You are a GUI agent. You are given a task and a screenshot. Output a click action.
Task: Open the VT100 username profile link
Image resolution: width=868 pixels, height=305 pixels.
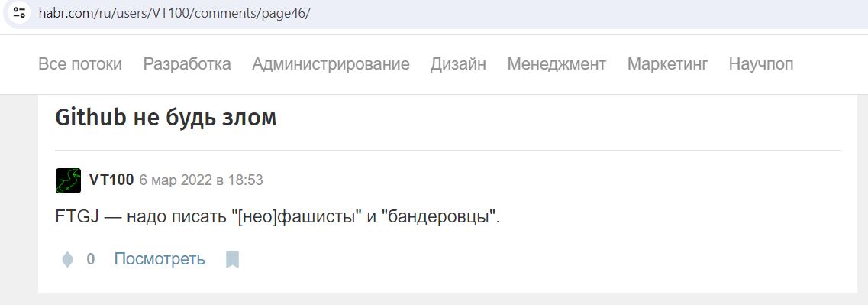pyautogui.click(x=111, y=180)
